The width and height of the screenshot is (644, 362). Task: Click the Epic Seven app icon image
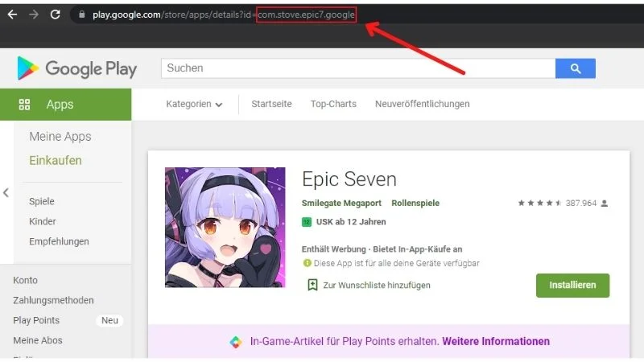pyautogui.click(x=225, y=228)
